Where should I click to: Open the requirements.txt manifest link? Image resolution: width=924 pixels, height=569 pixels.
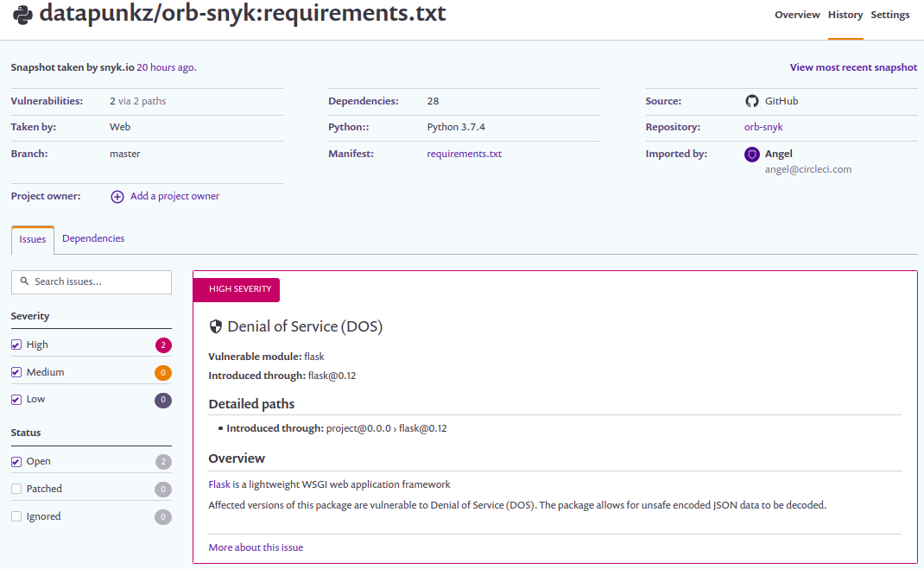coord(465,154)
